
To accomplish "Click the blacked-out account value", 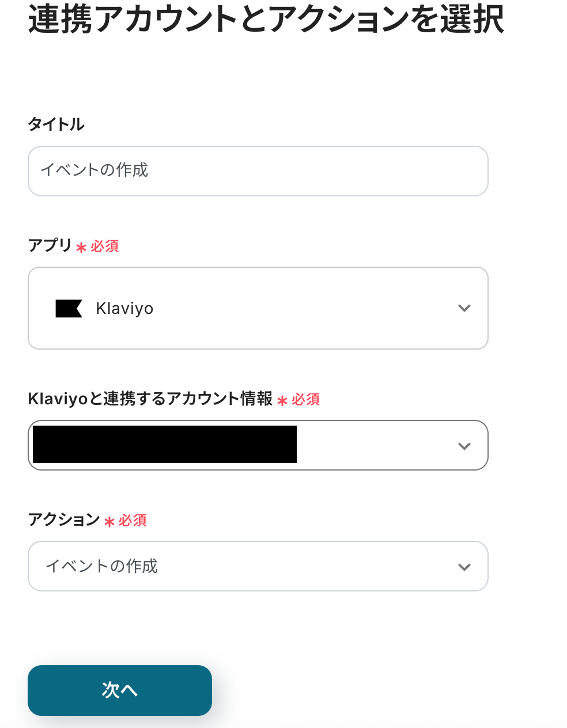I will pyautogui.click(x=165, y=445).
